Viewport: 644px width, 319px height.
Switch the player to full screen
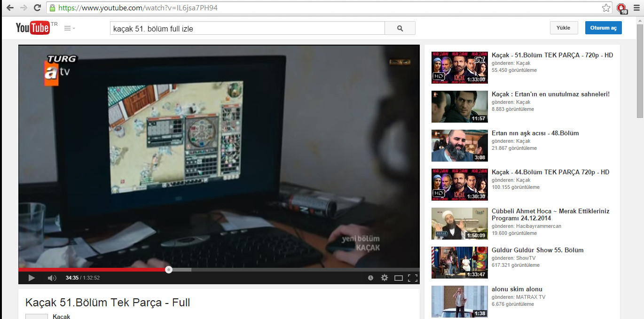413,278
